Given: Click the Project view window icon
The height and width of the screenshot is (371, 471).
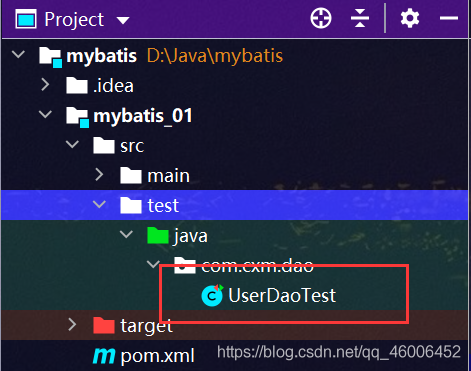Looking at the screenshot, I should point(26,19).
